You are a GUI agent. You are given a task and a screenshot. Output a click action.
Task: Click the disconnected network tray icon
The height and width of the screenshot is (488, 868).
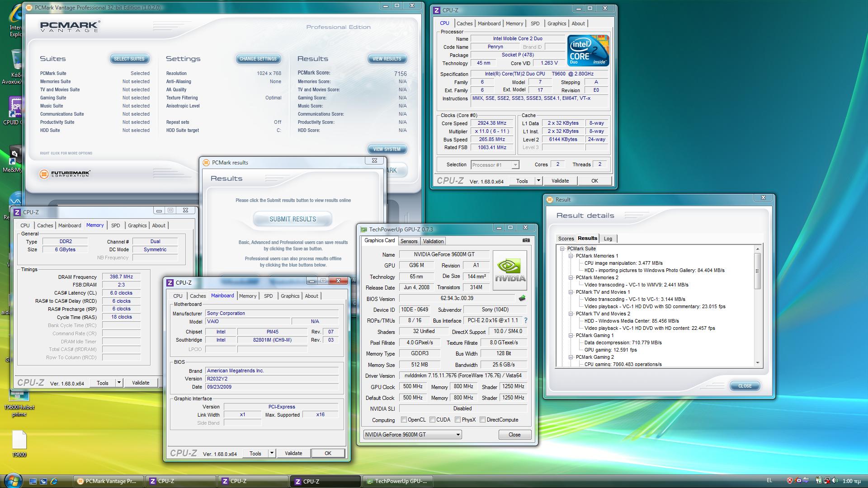tap(827, 480)
